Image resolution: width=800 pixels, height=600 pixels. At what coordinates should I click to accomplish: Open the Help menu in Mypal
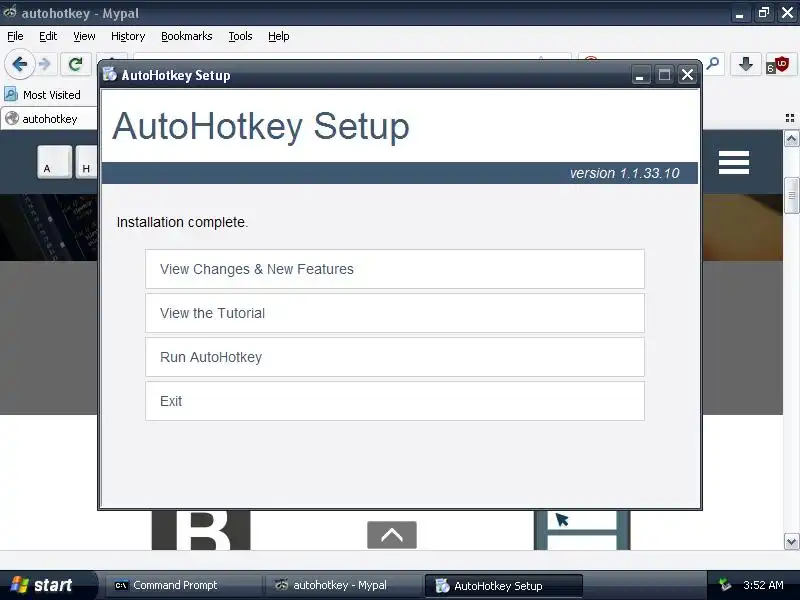(x=279, y=36)
